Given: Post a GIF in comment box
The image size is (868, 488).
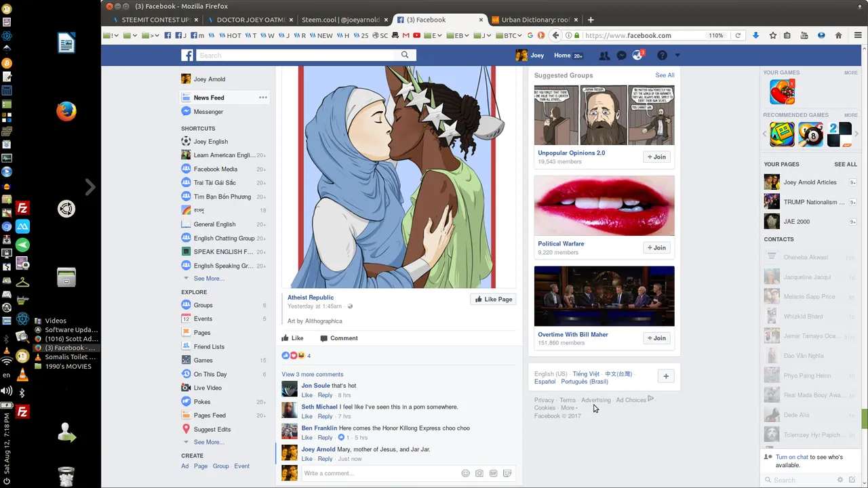Looking at the screenshot, I should pos(493,473).
